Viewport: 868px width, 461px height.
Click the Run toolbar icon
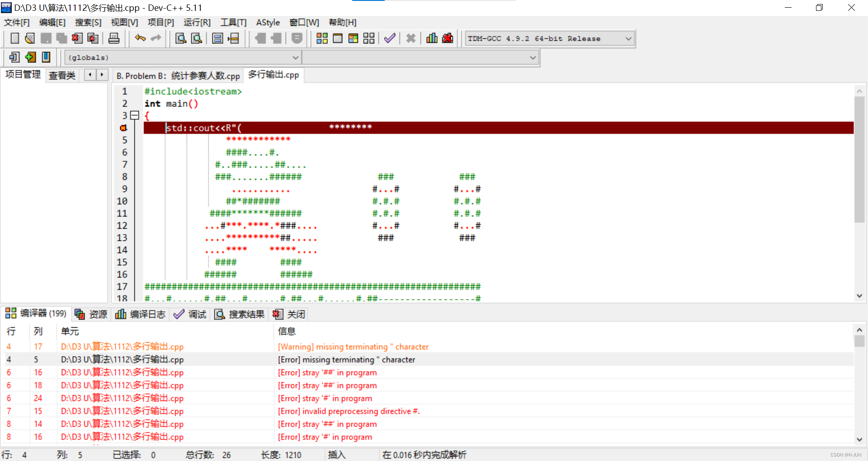pyautogui.click(x=338, y=38)
